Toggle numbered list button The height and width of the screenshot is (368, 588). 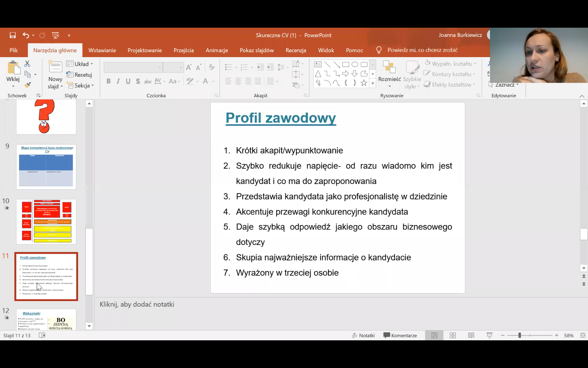pyautogui.click(x=244, y=67)
